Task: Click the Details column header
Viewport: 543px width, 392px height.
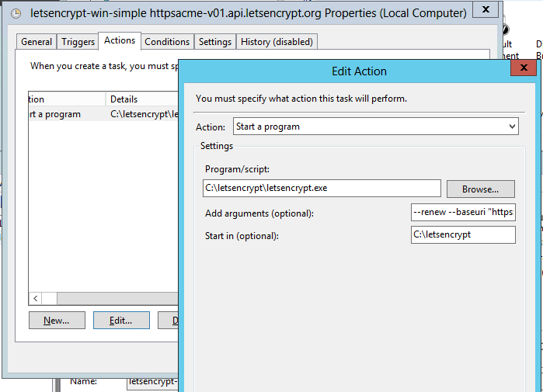Action: click(x=142, y=99)
